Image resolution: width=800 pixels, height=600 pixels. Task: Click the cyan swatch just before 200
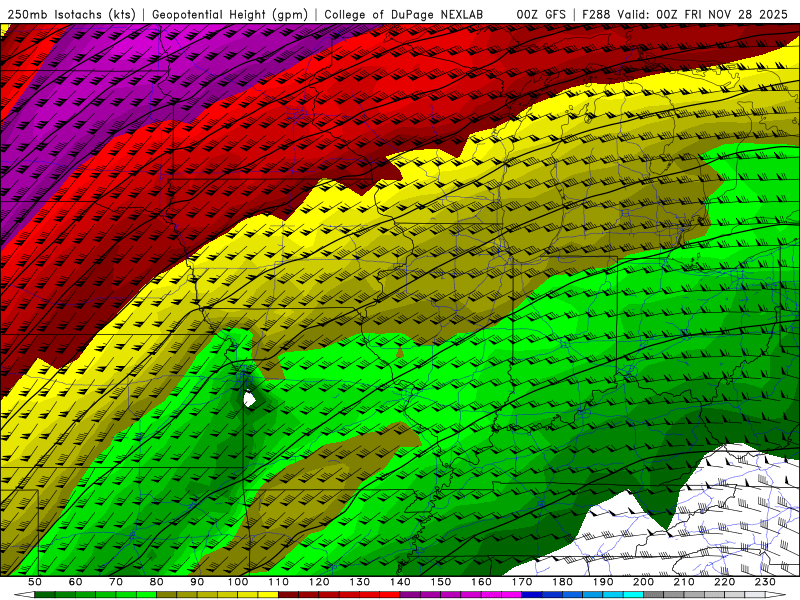633,594
